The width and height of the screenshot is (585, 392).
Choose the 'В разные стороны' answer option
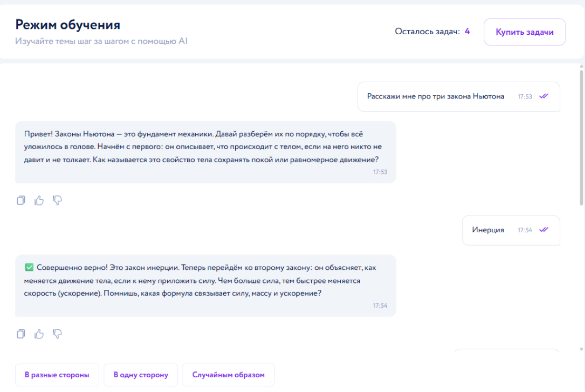[x=57, y=375]
